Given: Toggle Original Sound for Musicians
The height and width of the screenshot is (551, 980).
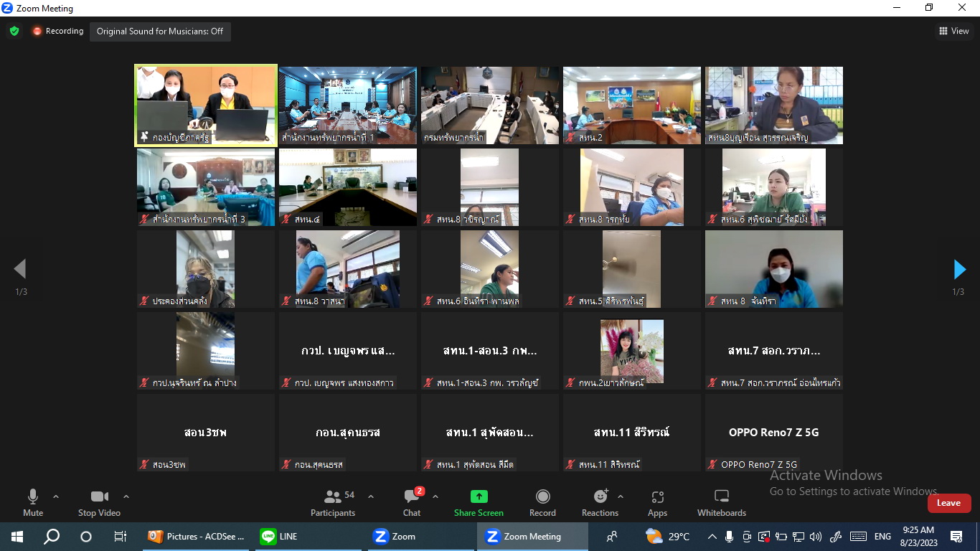Looking at the screenshot, I should point(160,31).
